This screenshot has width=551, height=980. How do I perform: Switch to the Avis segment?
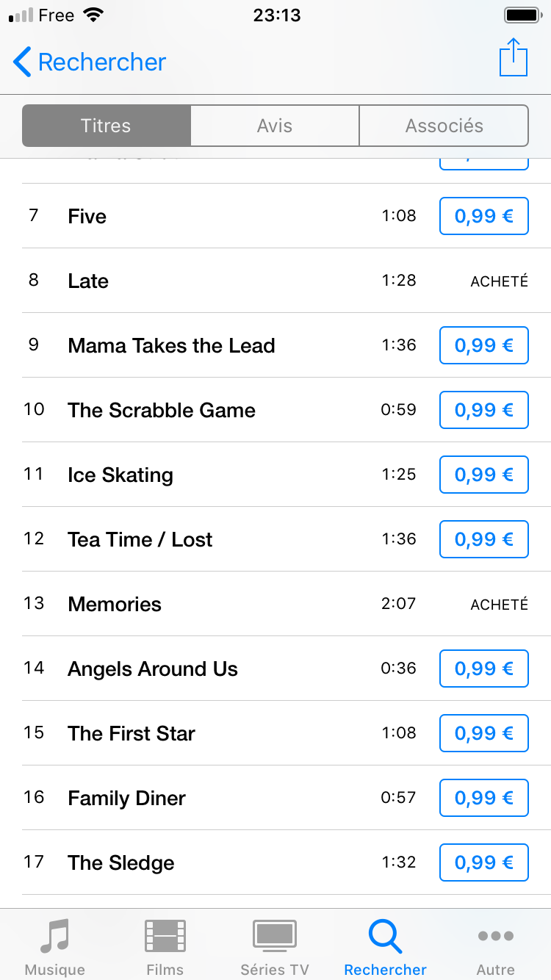pos(275,126)
